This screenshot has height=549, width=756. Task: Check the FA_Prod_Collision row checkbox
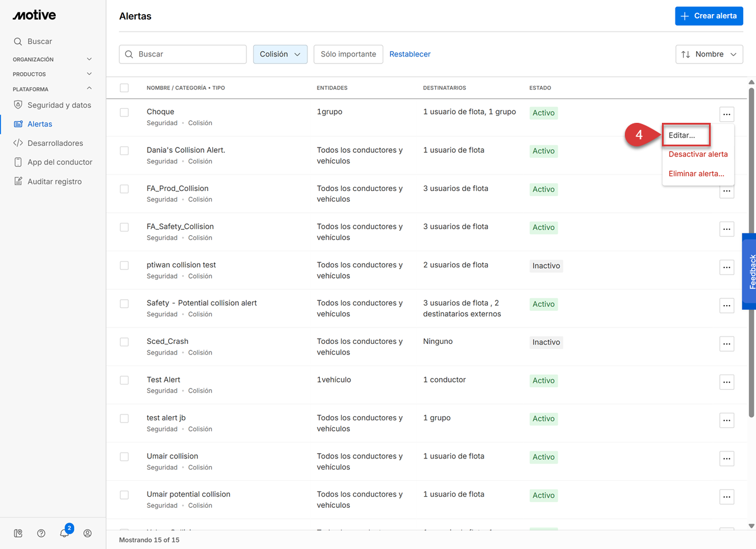tap(124, 189)
